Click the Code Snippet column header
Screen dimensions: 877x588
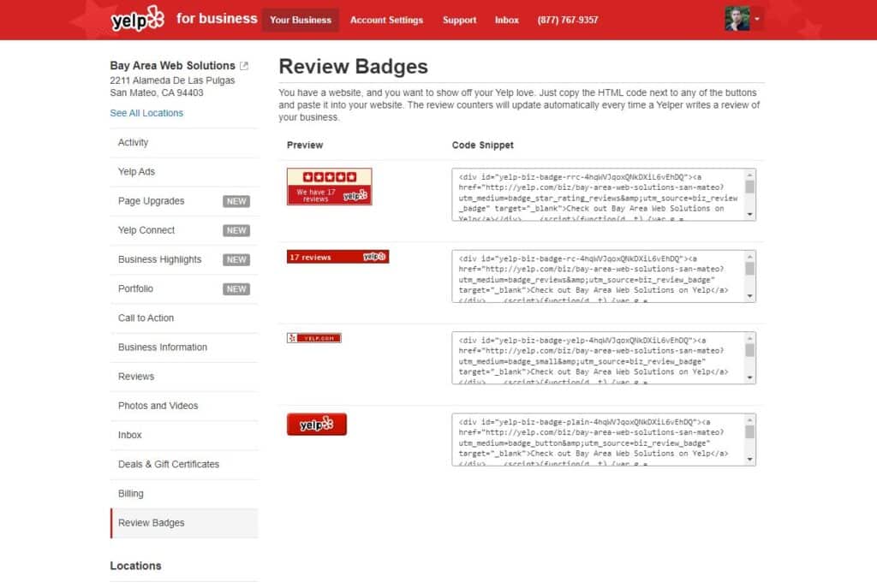coord(483,146)
